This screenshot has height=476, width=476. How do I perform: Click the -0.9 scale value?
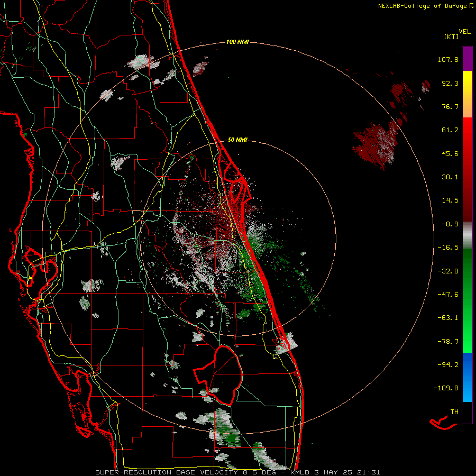click(x=450, y=224)
